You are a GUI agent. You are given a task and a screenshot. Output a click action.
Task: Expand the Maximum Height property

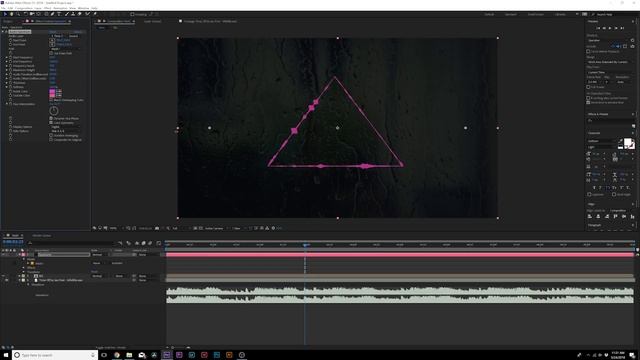click(x=7, y=70)
